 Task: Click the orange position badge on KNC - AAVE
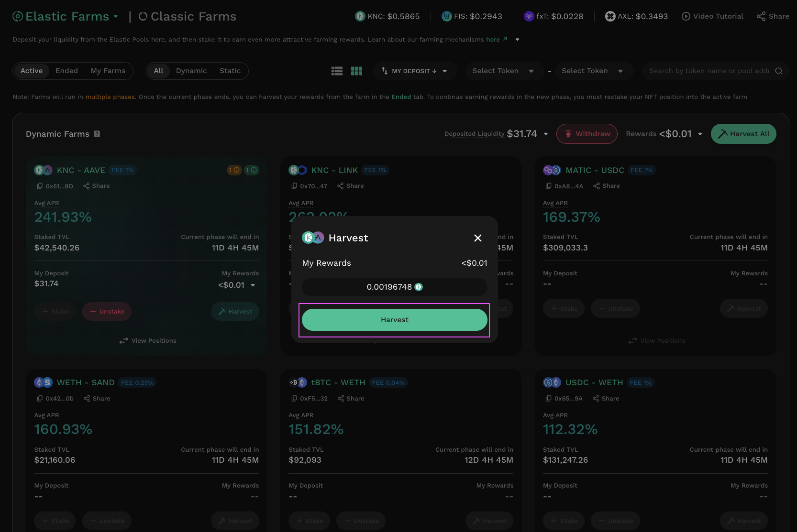click(234, 170)
